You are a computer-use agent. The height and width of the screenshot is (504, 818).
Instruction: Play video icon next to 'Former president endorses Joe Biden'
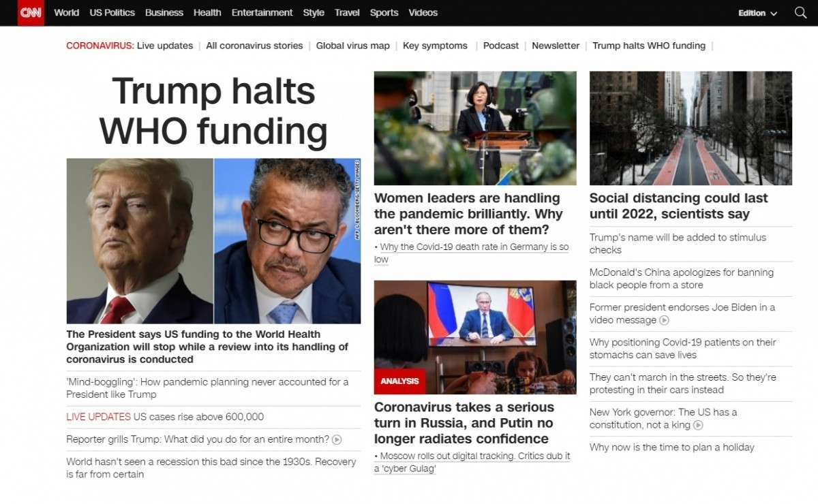pos(664,320)
